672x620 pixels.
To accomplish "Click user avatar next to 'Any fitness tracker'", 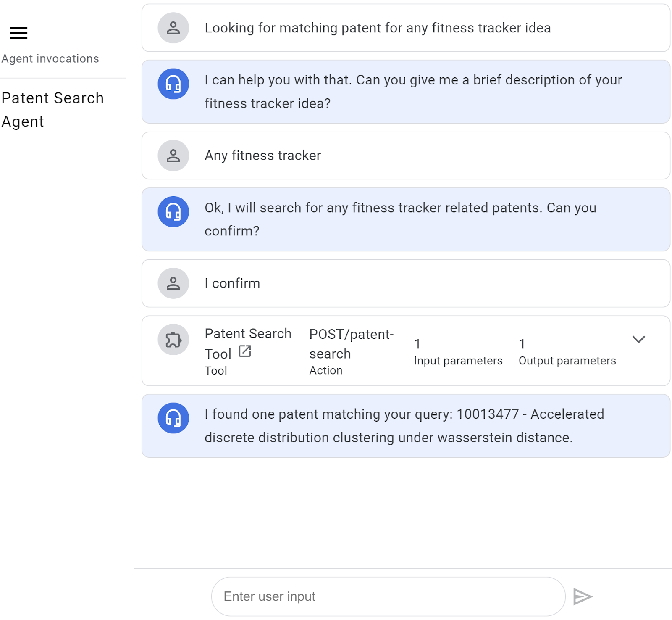I will pyautogui.click(x=173, y=156).
